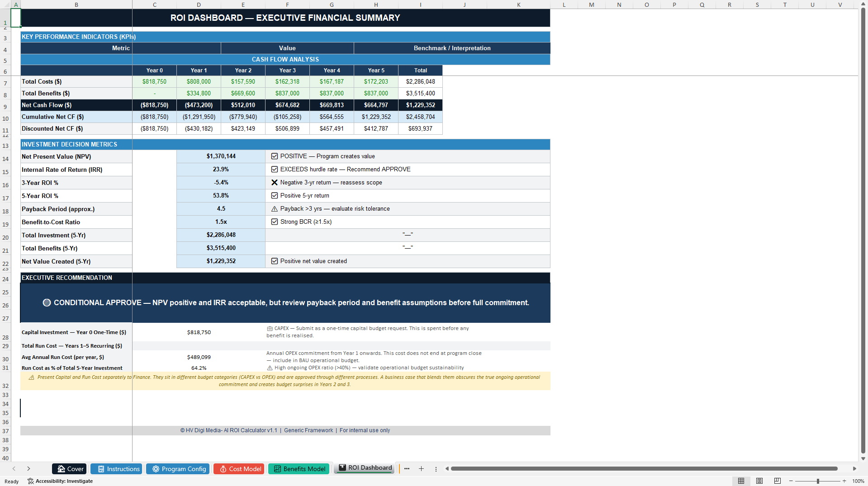Click the ROI Dashboard title cell
Viewport: 868px width, 486px height.
tap(285, 18)
